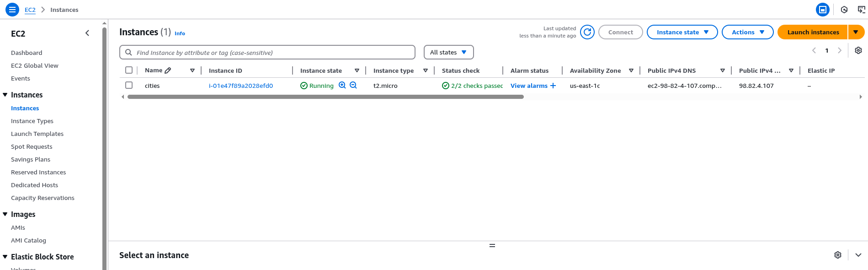The image size is (868, 270).
Task: Open table preferences gear icon
Action: 858,50
